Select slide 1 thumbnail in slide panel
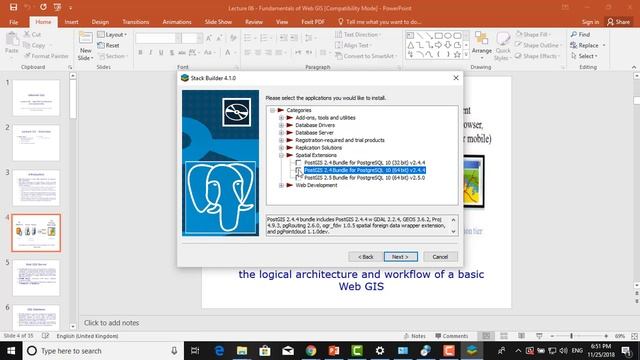 (36, 98)
